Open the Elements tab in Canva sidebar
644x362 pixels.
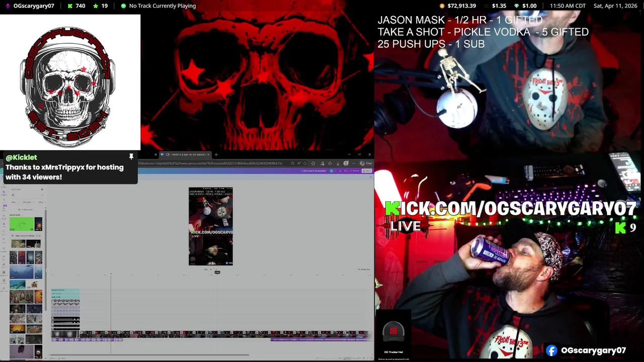click(4, 193)
